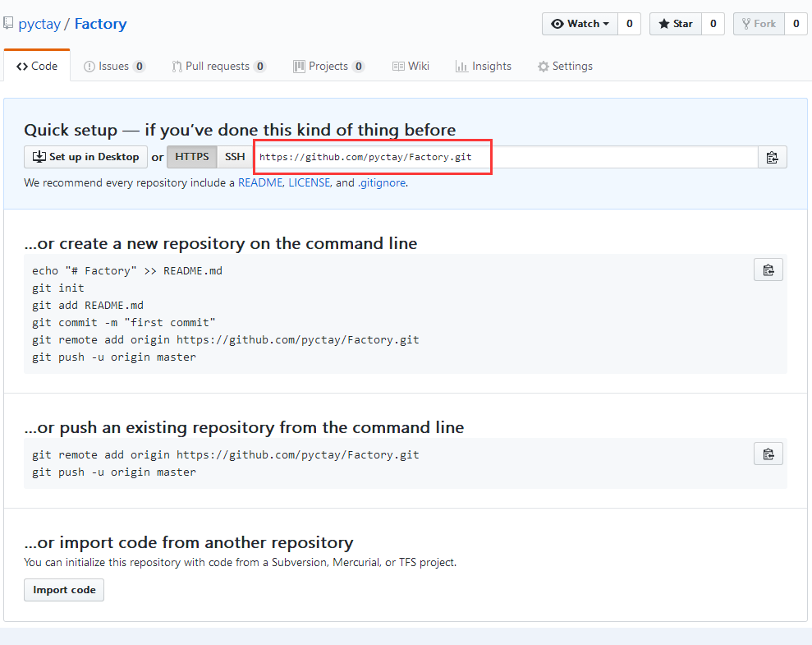Open the pyctay user profile link
Image resolution: width=812 pixels, height=645 pixels.
(39, 24)
